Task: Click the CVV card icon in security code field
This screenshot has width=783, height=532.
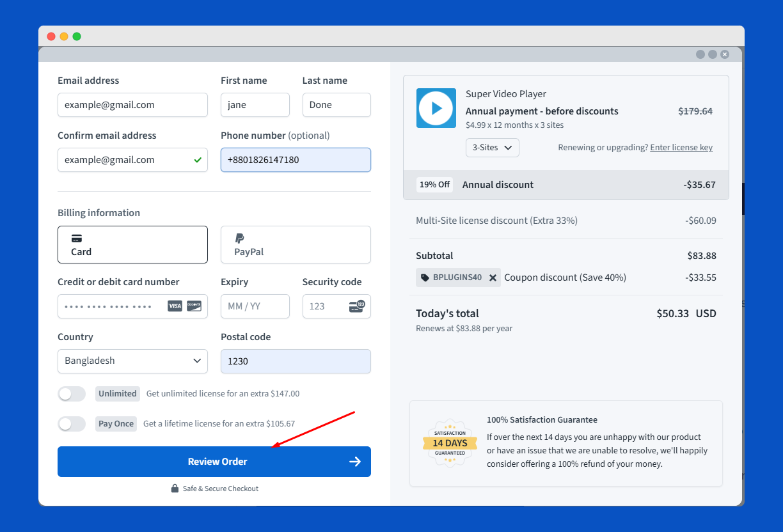Action: tap(356, 306)
